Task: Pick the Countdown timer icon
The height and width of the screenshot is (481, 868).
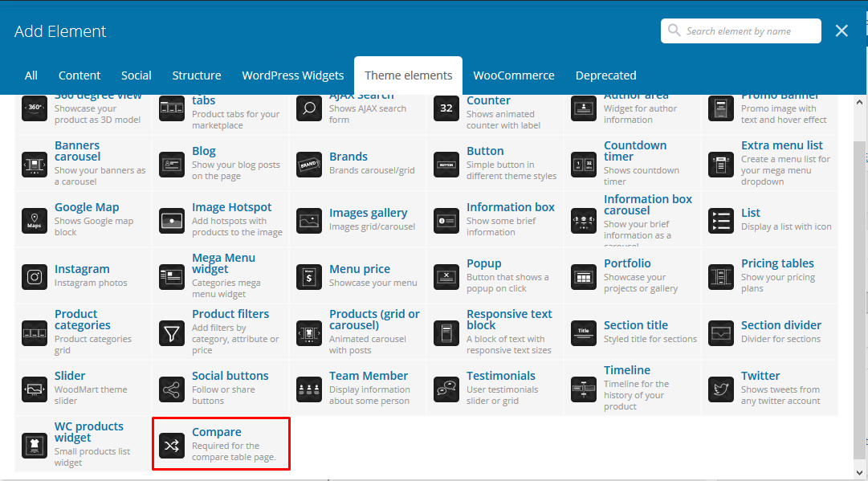Action: [x=583, y=164]
